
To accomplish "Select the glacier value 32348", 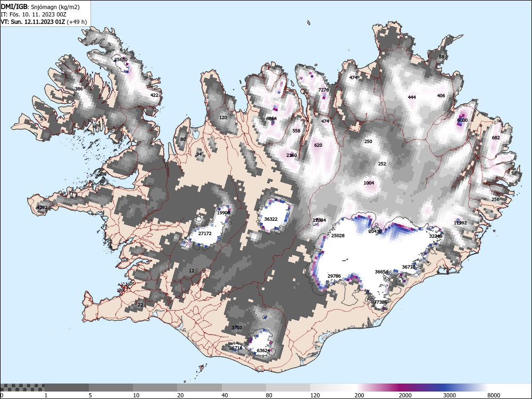I will tap(436, 236).
